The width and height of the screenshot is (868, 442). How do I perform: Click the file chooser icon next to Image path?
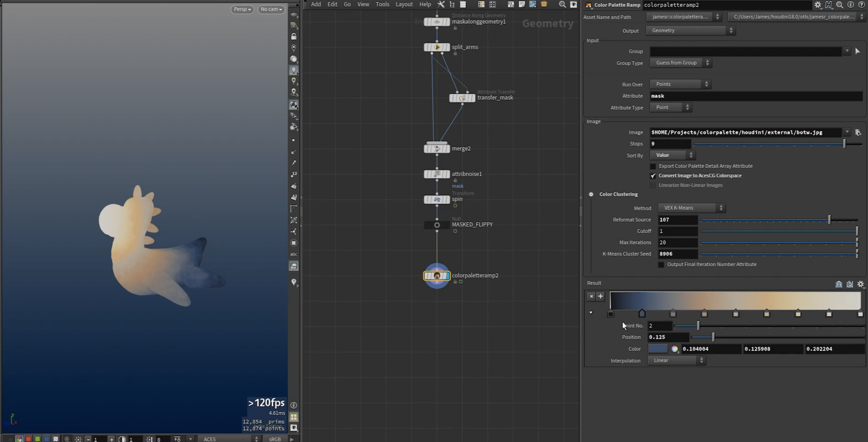858,132
